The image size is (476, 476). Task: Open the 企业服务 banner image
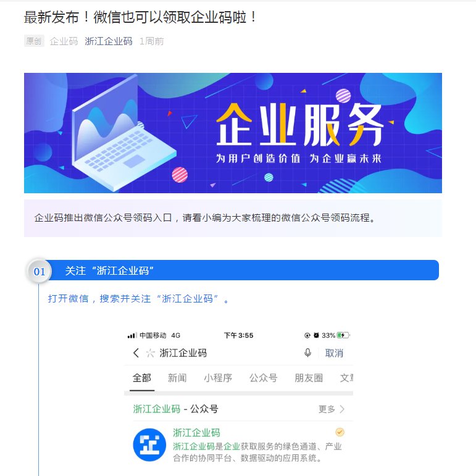[x=233, y=133]
